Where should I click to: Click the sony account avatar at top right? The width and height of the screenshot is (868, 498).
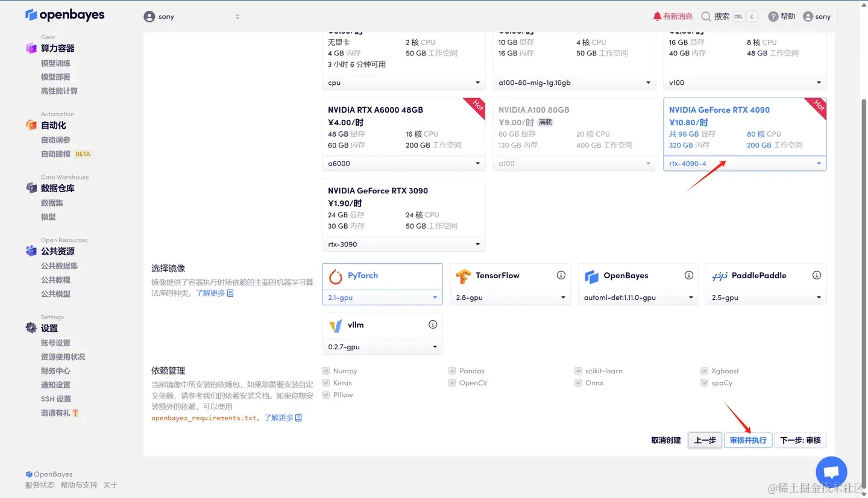[x=808, y=17]
